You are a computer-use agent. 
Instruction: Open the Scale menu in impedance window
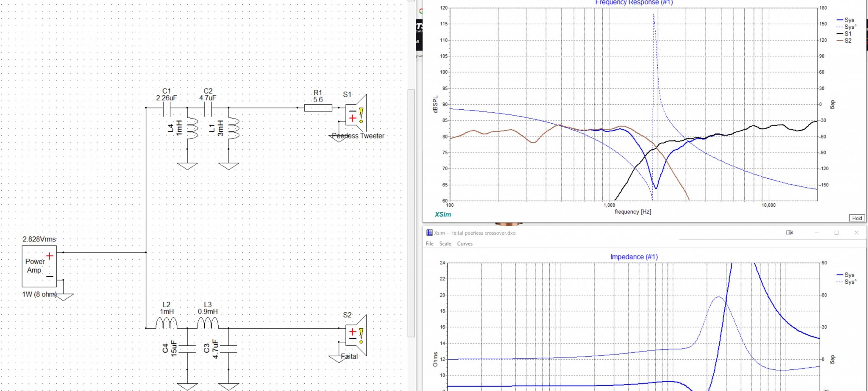[x=445, y=244]
